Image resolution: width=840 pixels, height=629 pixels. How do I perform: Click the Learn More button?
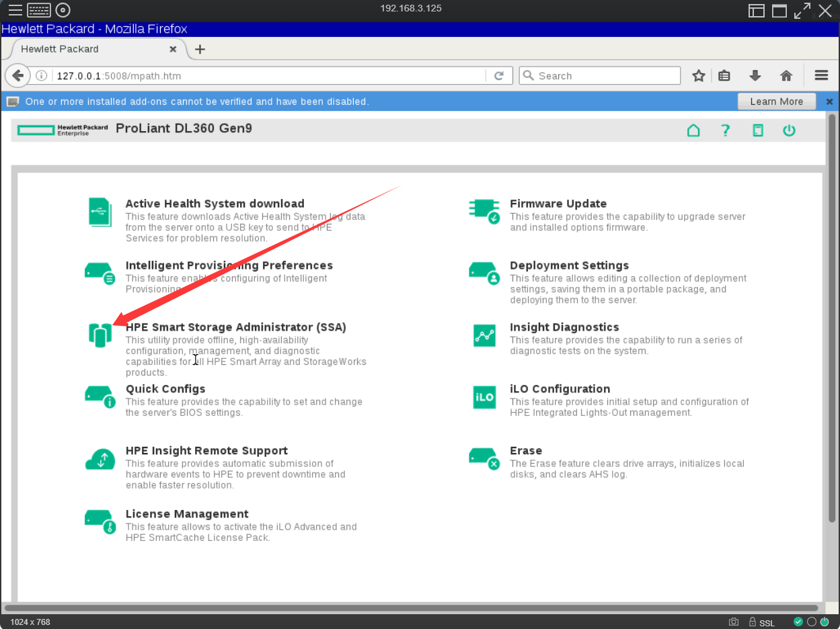(777, 101)
